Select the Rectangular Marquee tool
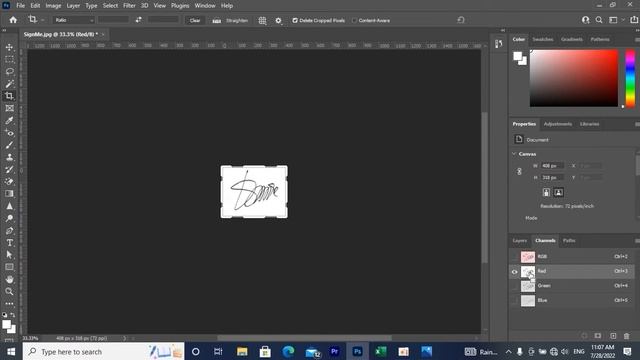 (x=9, y=60)
